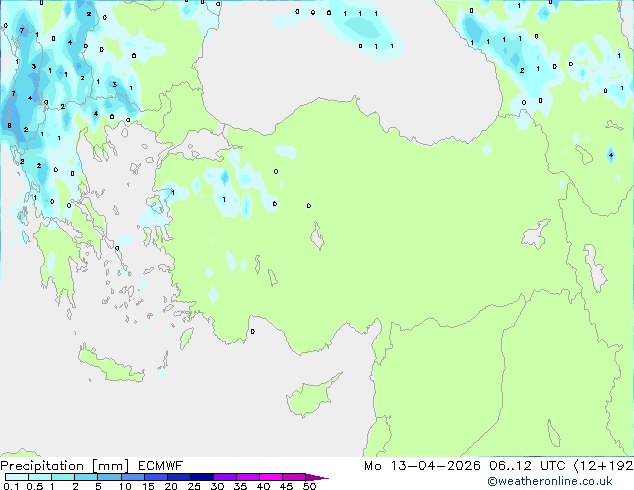Click the island of Crete on the map
Screen dimensions: 634x490
(109, 366)
